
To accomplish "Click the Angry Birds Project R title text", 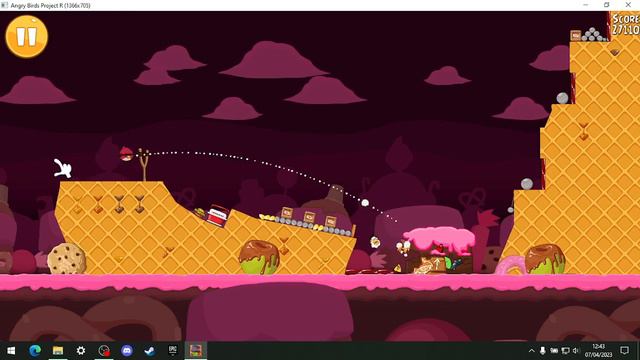I will pos(50,5).
